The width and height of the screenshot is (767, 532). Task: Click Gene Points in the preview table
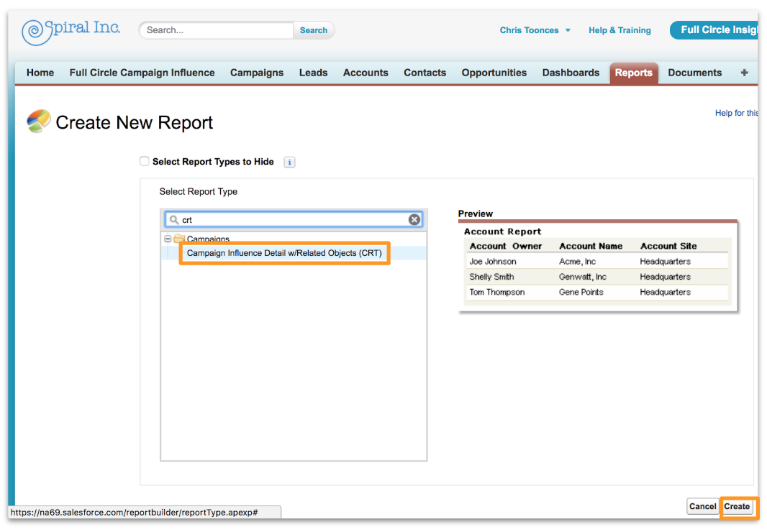coord(581,293)
